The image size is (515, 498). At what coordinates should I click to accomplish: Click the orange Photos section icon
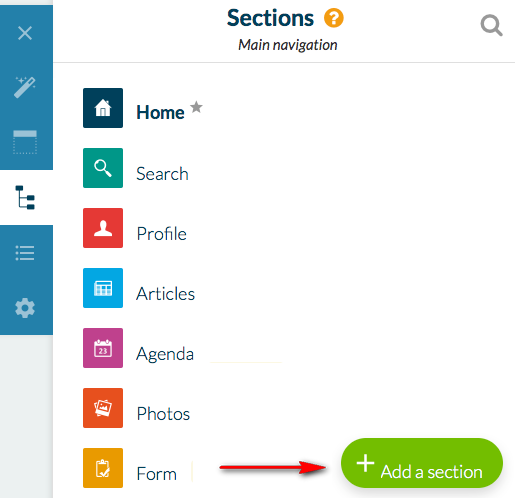point(103,408)
